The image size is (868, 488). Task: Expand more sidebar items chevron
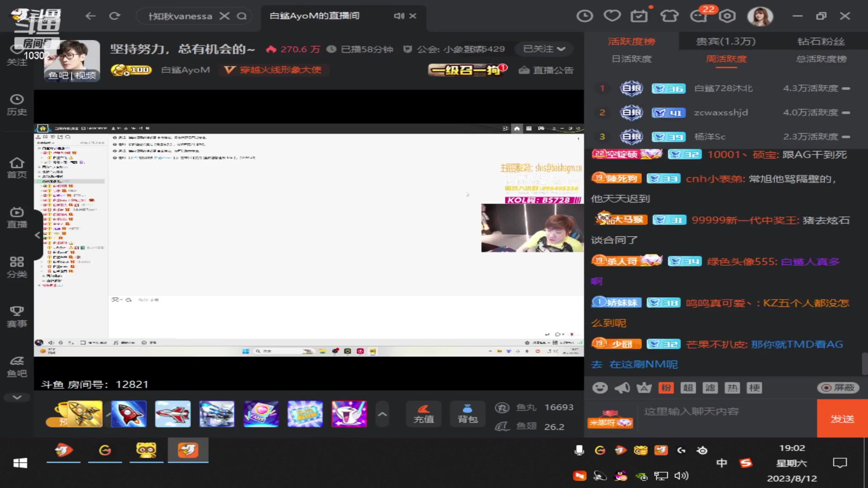17,397
